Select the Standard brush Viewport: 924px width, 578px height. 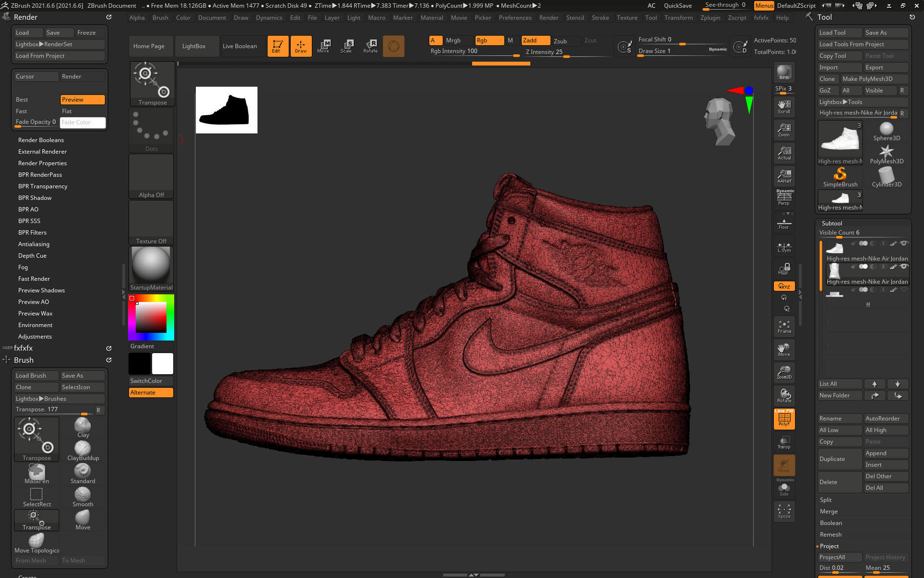pos(83,474)
